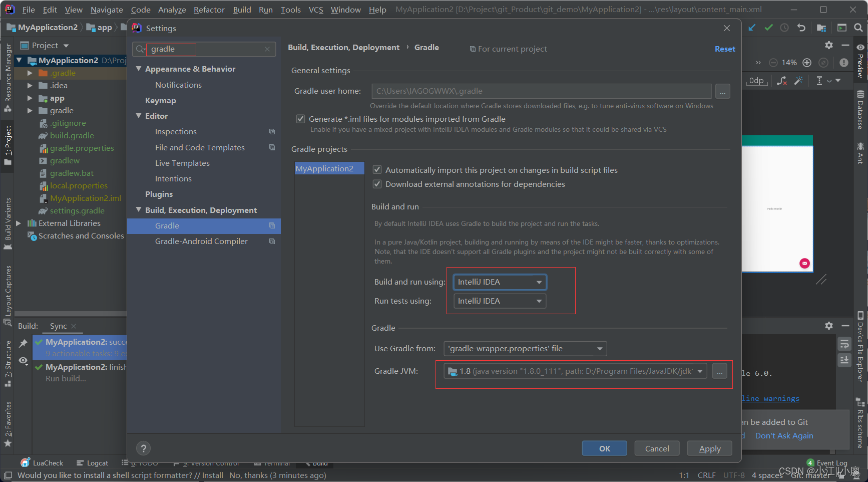868x482 pixels.
Task: Collapse Build, Execution, Deployment settings group
Action: (139, 210)
